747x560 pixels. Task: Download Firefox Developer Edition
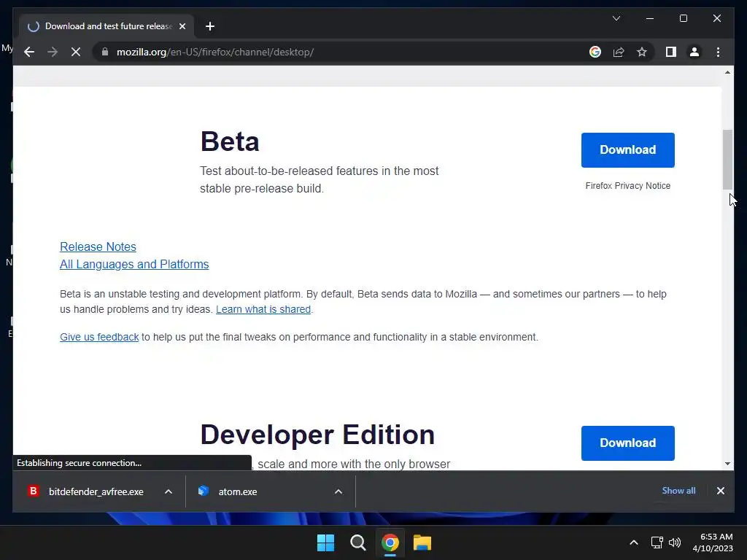(x=627, y=443)
